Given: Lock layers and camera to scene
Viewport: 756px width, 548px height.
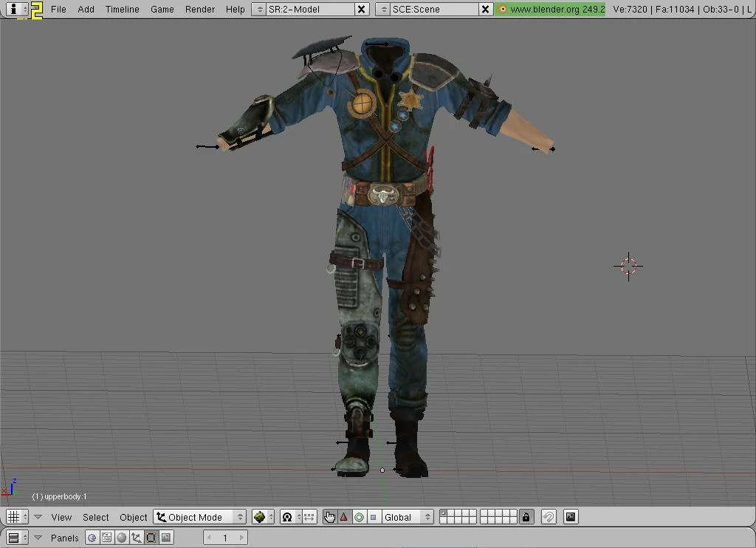Looking at the screenshot, I should (x=526, y=517).
